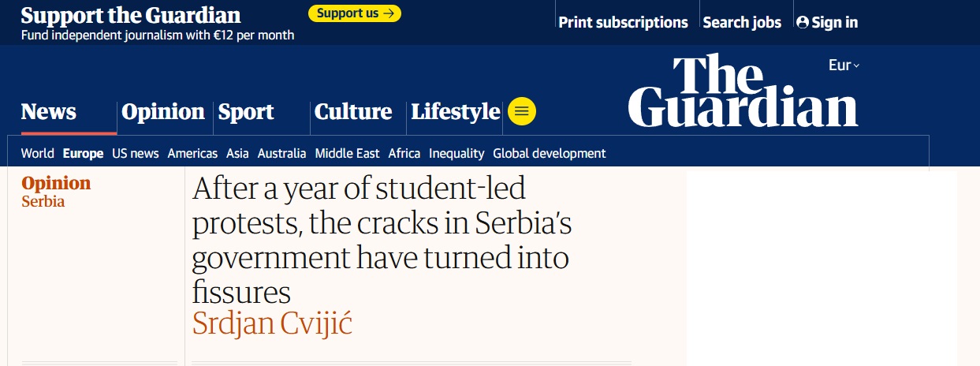Open the Culture section
This screenshot has height=366, width=980.
tap(353, 112)
